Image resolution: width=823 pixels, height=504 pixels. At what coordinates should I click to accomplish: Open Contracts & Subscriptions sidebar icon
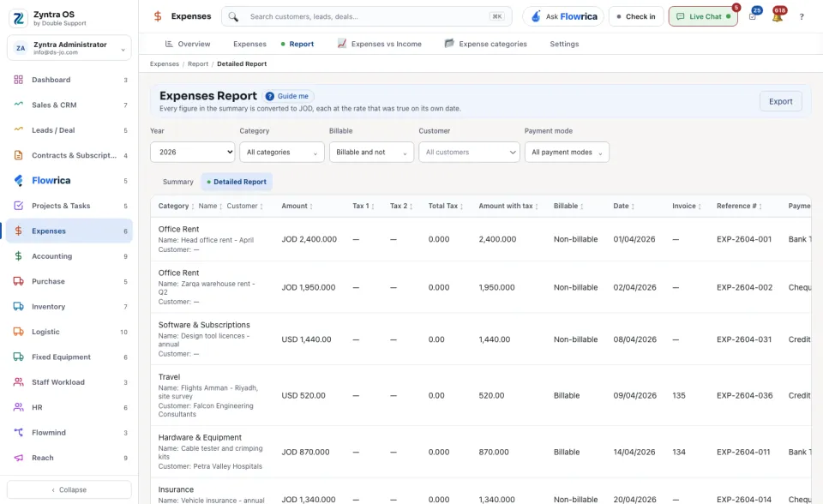[x=18, y=155]
